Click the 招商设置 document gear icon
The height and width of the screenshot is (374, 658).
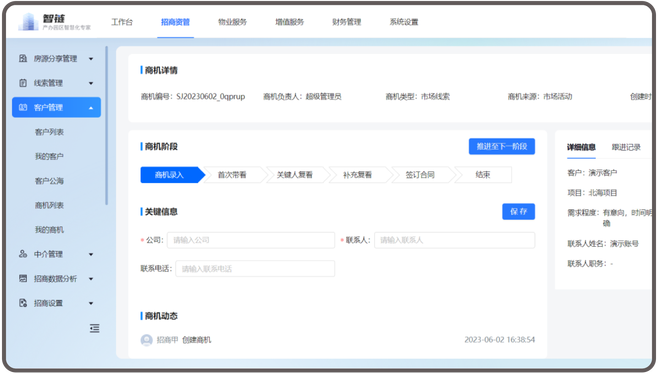click(x=23, y=303)
